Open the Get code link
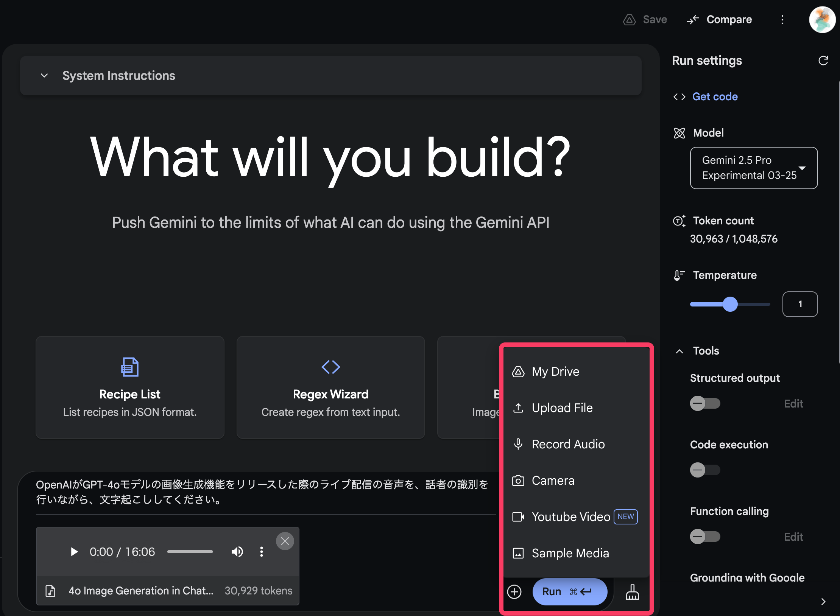The width and height of the screenshot is (840, 616). point(714,97)
